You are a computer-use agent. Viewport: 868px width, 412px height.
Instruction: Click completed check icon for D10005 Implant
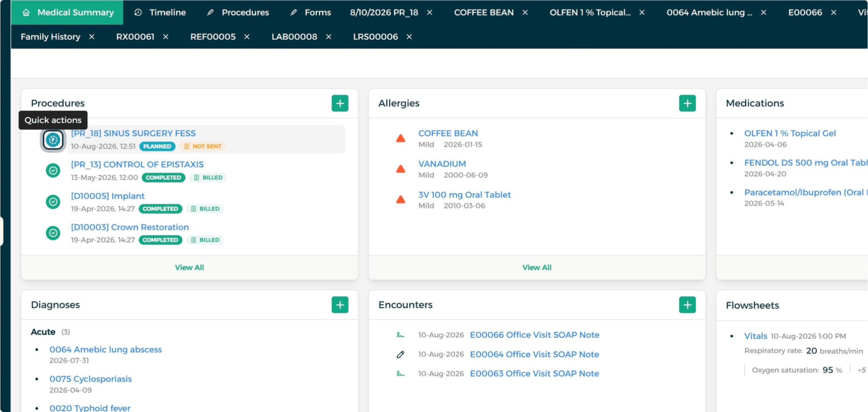tap(53, 202)
